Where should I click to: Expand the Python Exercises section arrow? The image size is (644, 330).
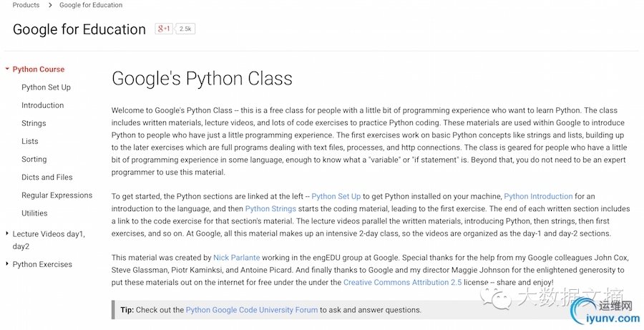(7, 264)
